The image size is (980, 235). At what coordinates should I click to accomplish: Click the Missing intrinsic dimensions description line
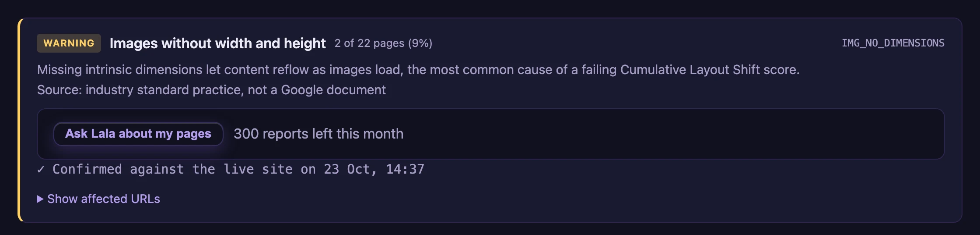418,70
